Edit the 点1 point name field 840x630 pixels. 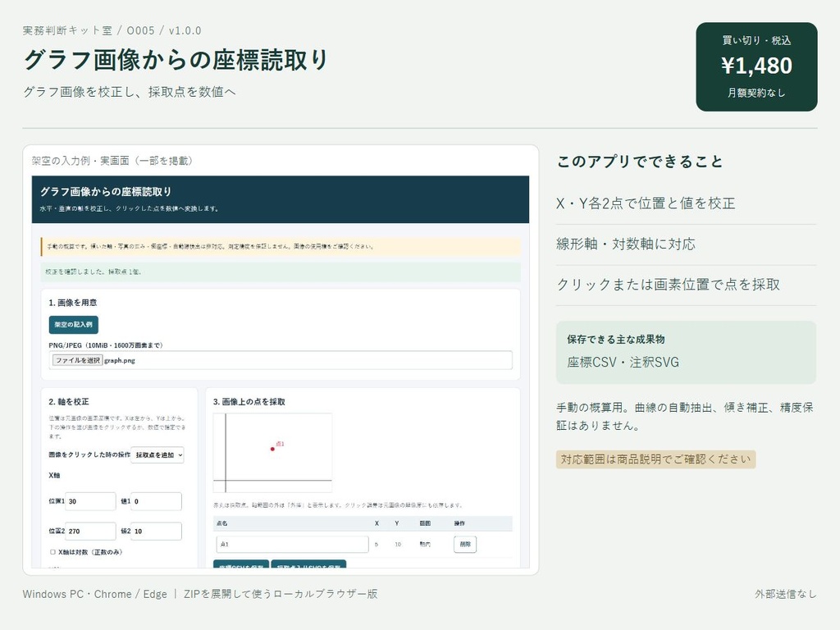pyautogui.click(x=293, y=545)
